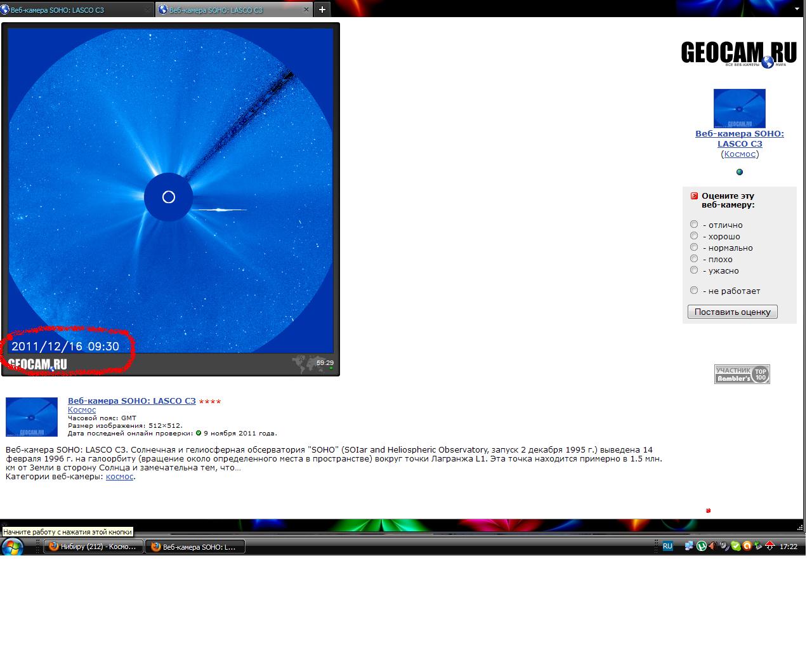Click the globe favicon of the first tab

(x=5, y=10)
